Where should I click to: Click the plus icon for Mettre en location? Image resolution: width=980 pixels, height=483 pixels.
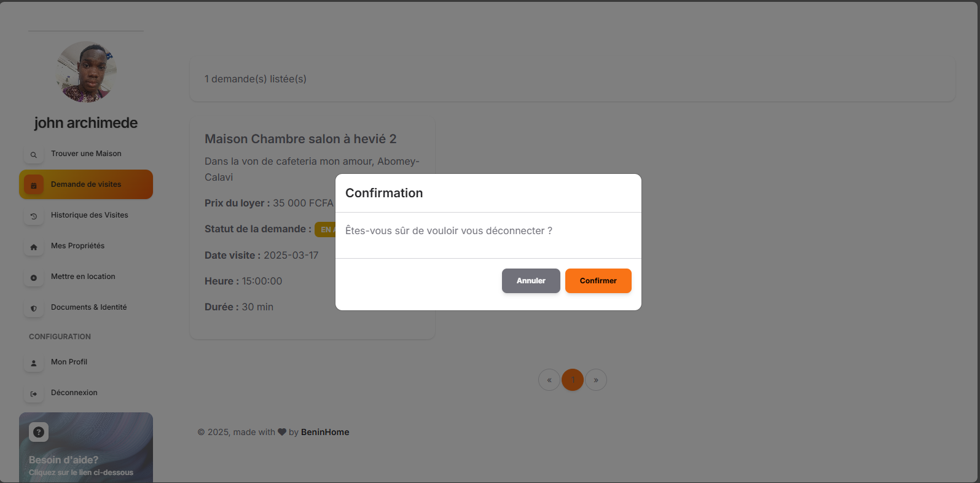point(34,278)
